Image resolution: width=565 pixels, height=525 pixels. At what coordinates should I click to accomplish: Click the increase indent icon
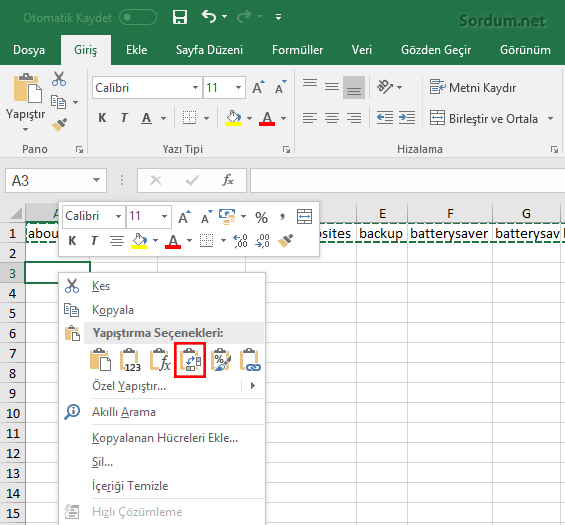pyautogui.click(x=407, y=118)
